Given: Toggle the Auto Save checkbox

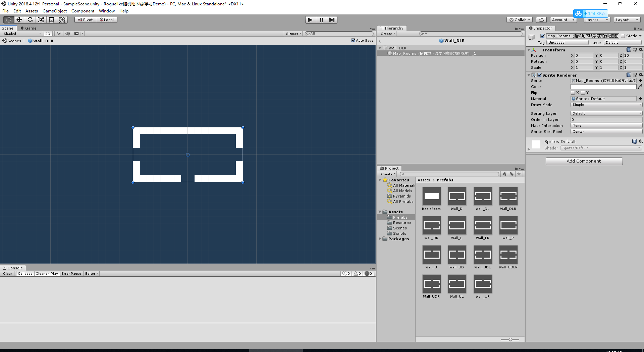Looking at the screenshot, I should 353,40.
